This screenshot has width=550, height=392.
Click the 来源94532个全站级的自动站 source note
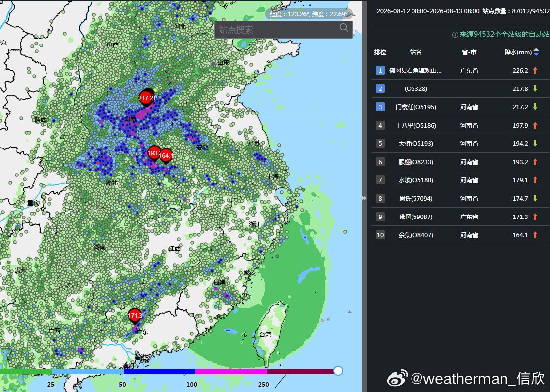tap(504, 35)
